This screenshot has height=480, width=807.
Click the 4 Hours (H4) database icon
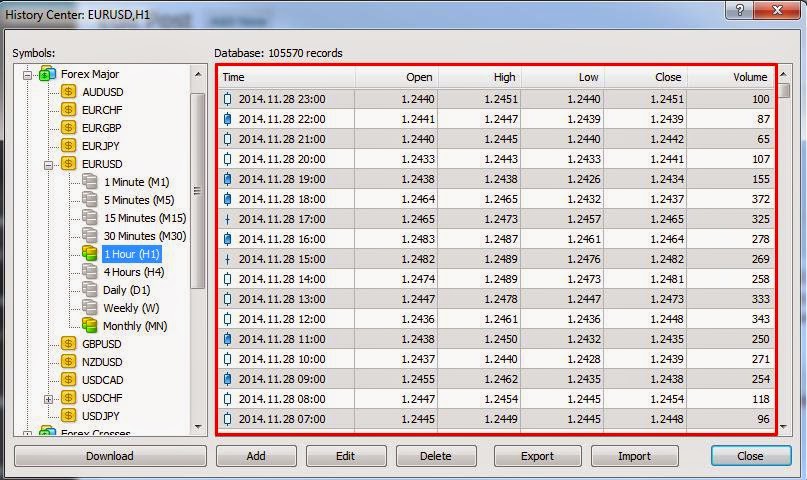pyautogui.click(x=90, y=271)
